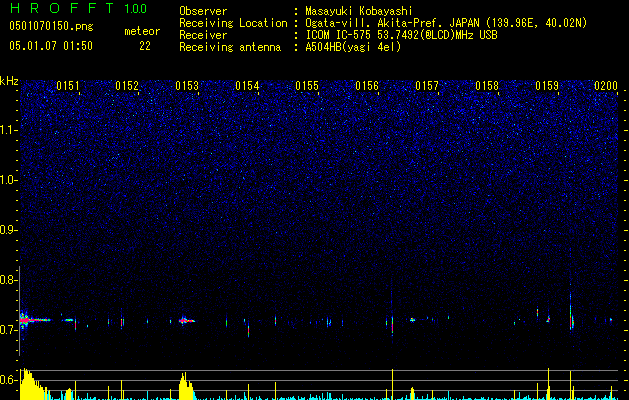Click the 0200 time marker
This screenshot has width=629, height=400.
[606, 86]
